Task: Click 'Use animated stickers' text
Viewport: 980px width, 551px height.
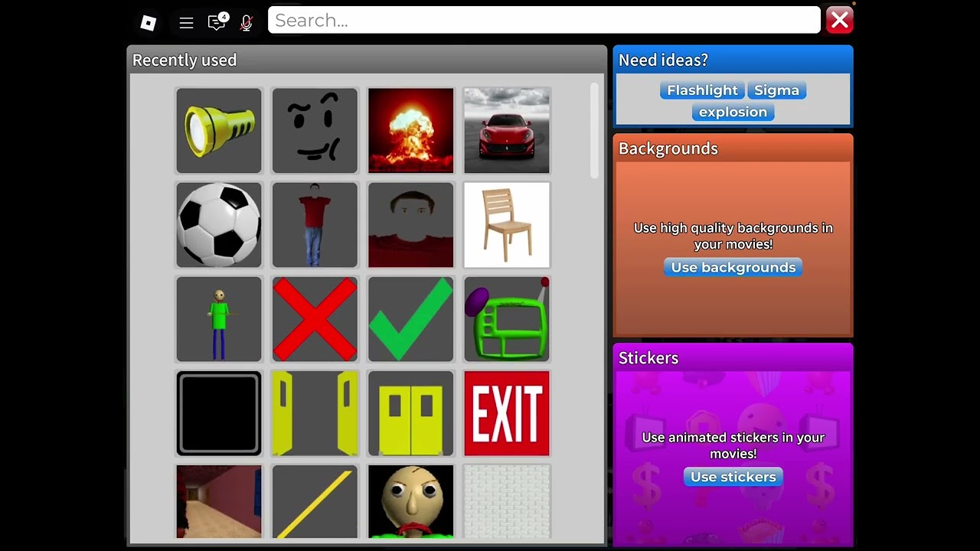Action: 733,445
